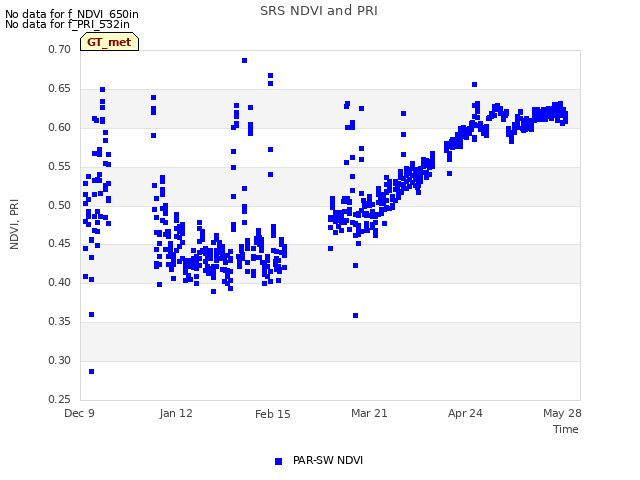Image resolution: width=640 pixels, height=480 pixels.
Task: Click the GT_met tag label
Action: [109, 42]
